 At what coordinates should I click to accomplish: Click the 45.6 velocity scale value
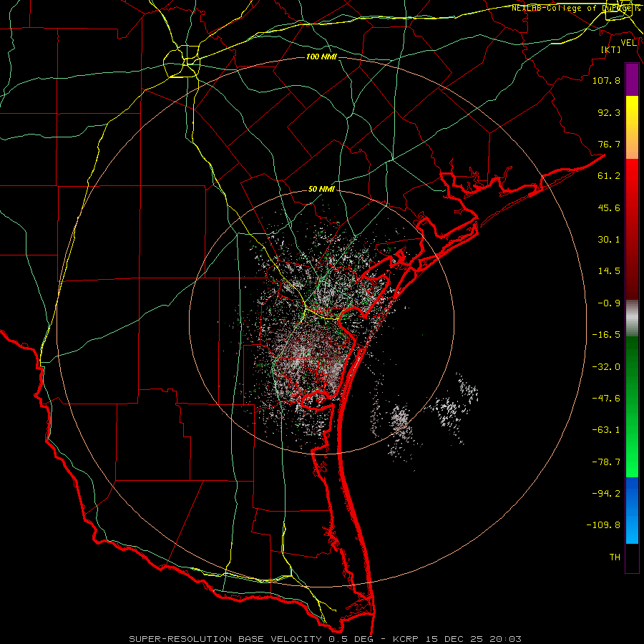click(x=609, y=208)
